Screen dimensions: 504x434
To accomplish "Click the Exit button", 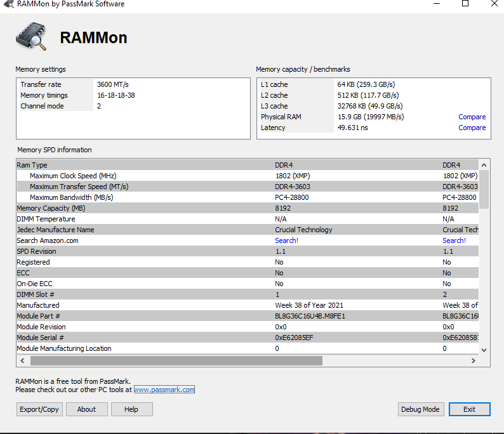I will tap(469, 409).
